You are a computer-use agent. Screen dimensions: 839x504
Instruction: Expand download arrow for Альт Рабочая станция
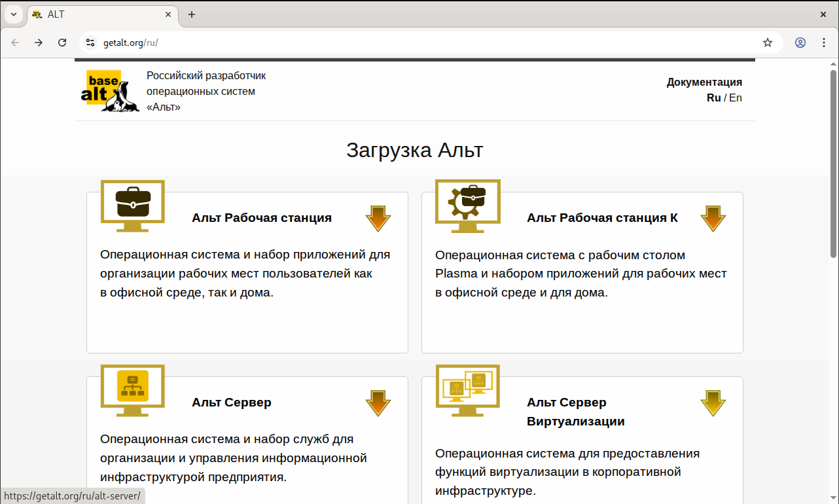pyautogui.click(x=378, y=219)
